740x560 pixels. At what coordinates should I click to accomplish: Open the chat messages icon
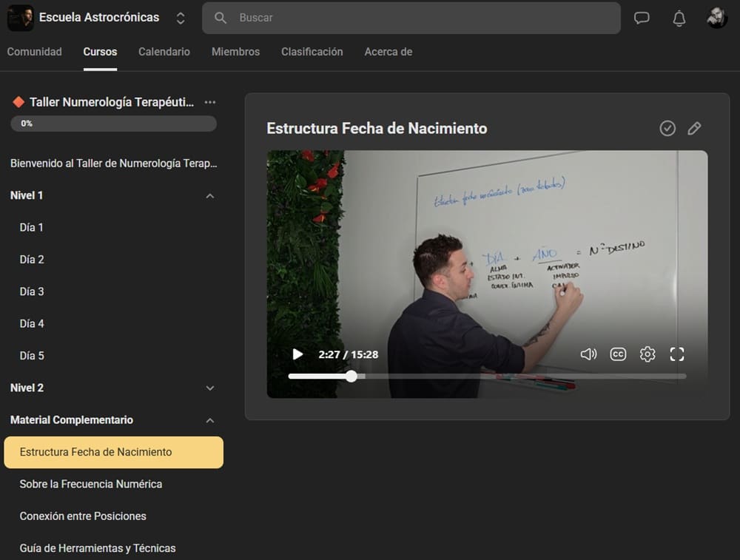pyautogui.click(x=642, y=18)
